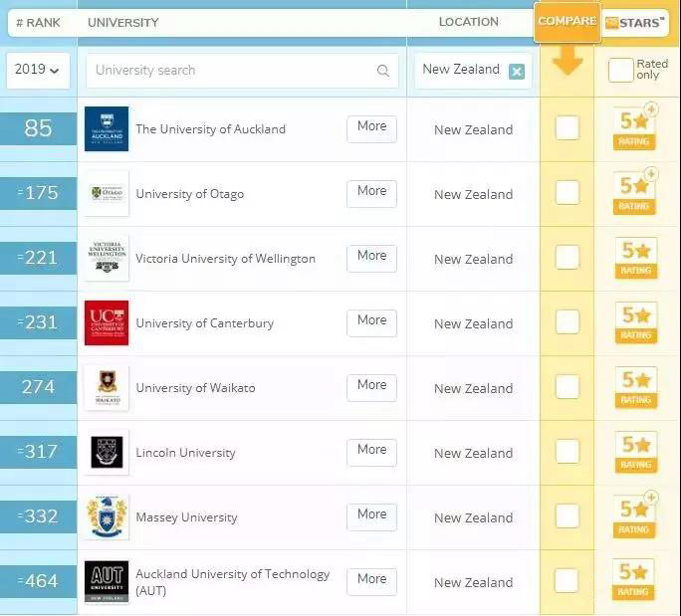
Task: Open the New Zealand location filter
Action: coord(473,71)
